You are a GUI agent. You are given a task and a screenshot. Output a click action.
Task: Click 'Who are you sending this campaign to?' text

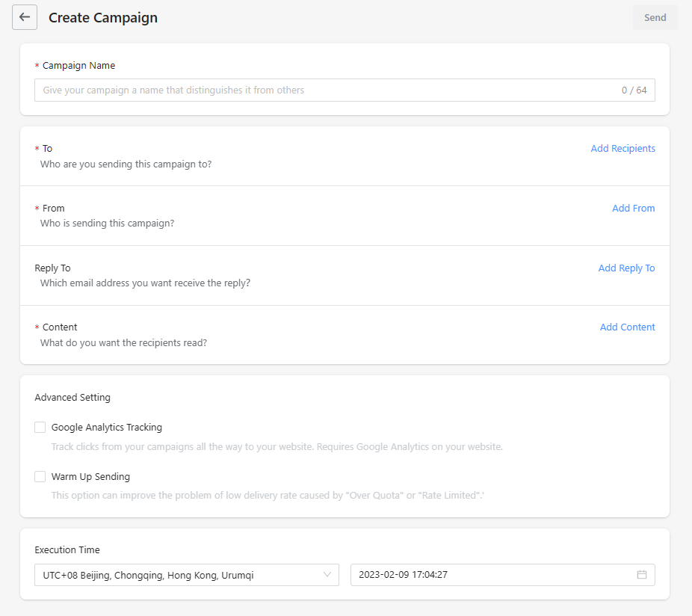(126, 164)
